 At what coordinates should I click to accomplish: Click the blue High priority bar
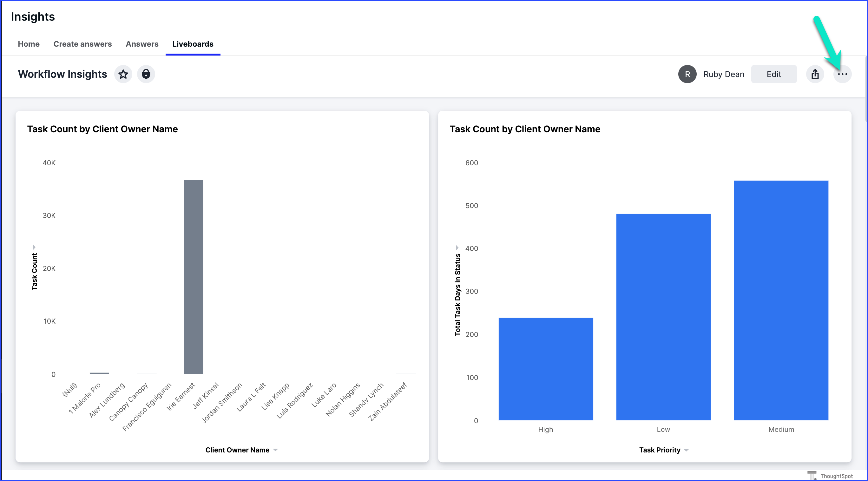point(546,368)
